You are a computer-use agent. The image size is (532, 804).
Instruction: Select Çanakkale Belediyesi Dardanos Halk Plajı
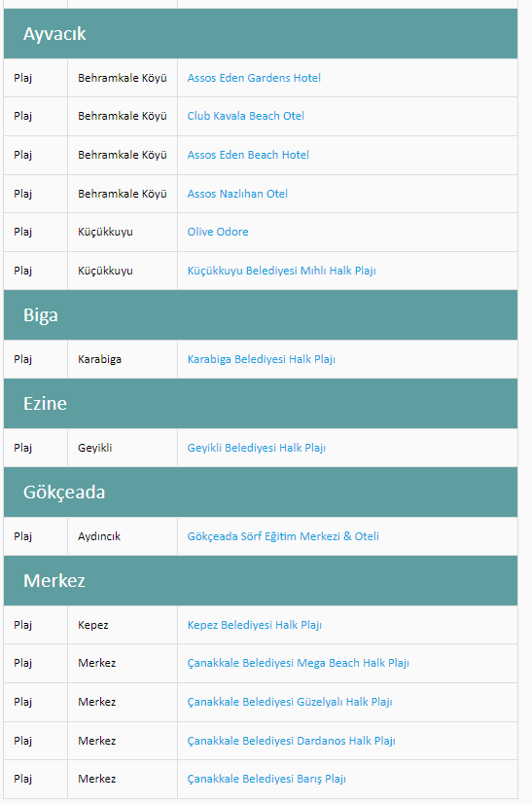pos(291,741)
